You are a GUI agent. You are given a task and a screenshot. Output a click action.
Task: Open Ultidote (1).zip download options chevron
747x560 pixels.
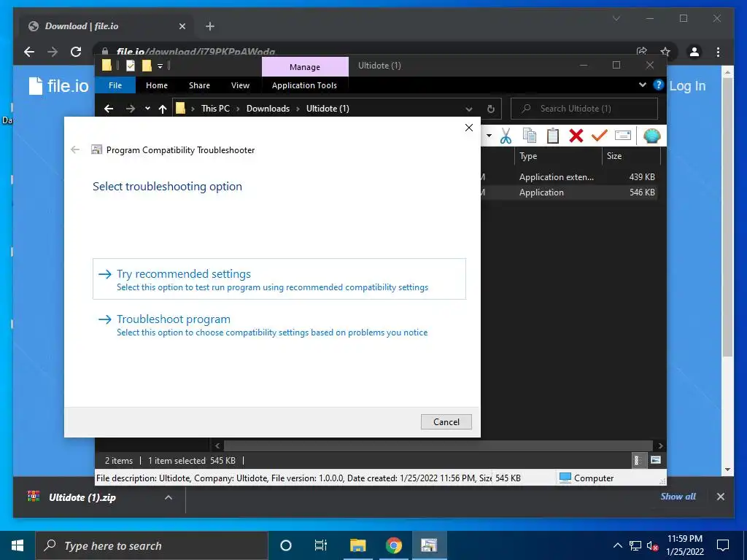point(169,497)
